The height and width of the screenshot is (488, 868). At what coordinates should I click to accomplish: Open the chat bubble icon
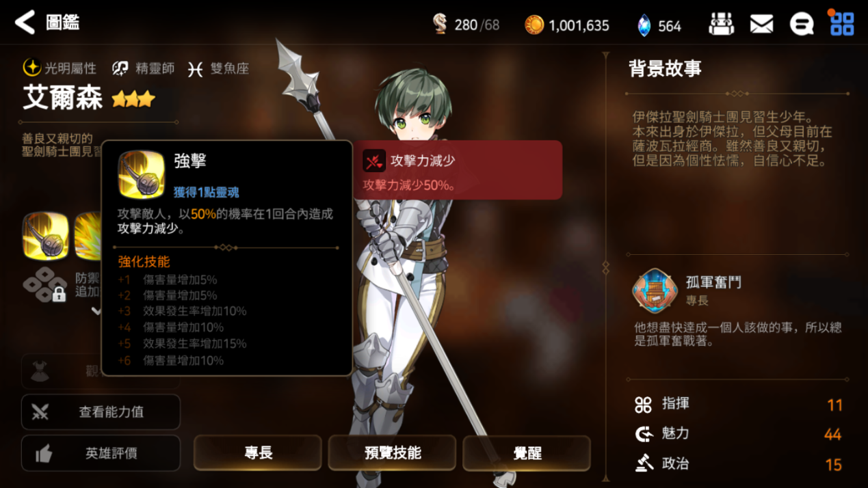coord(802,25)
